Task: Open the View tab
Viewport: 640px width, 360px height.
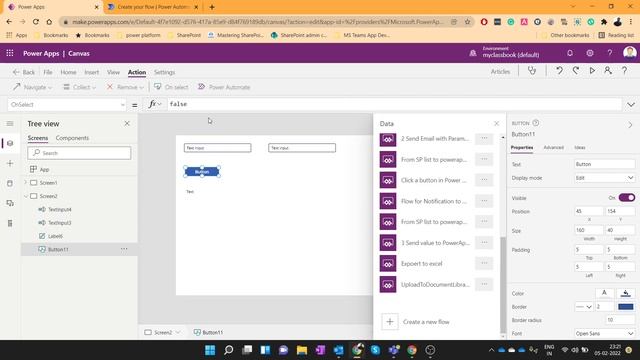Action: point(113,72)
